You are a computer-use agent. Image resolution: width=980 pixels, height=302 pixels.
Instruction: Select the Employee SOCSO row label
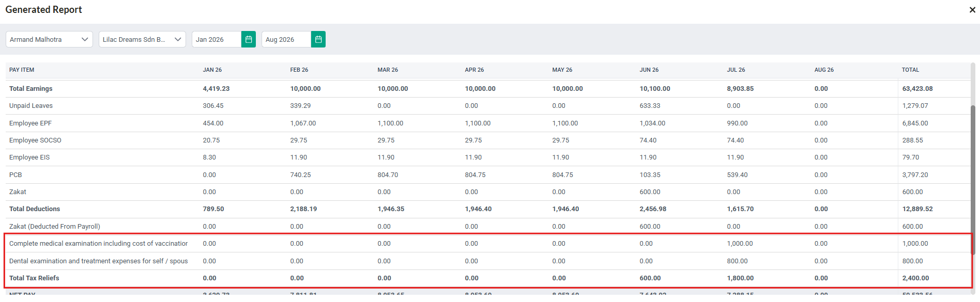click(x=35, y=140)
